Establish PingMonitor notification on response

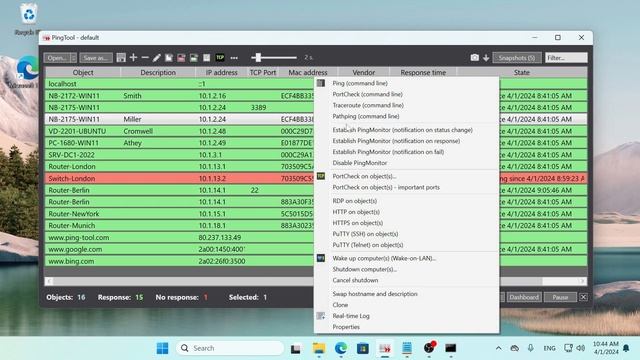pos(396,141)
